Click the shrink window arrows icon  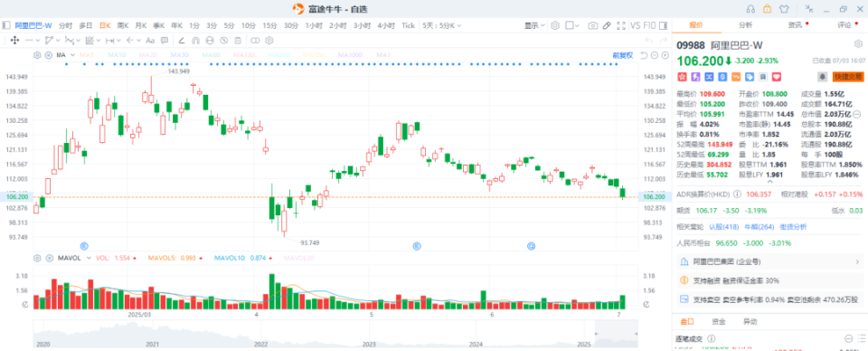click(x=809, y=8)
